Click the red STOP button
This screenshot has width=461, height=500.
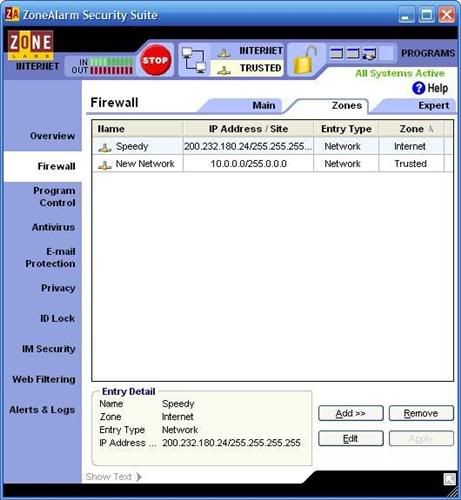[x=155, y=60]
